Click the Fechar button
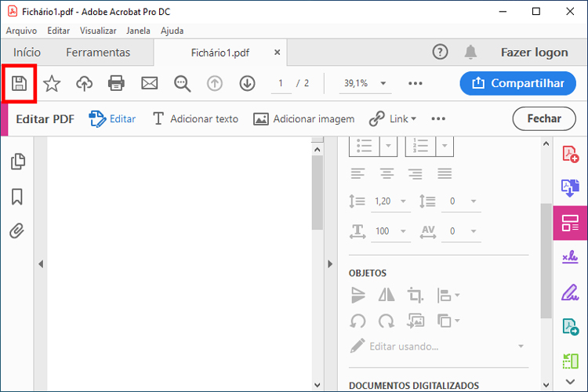 pyautogui.click(x=544, y=118)
